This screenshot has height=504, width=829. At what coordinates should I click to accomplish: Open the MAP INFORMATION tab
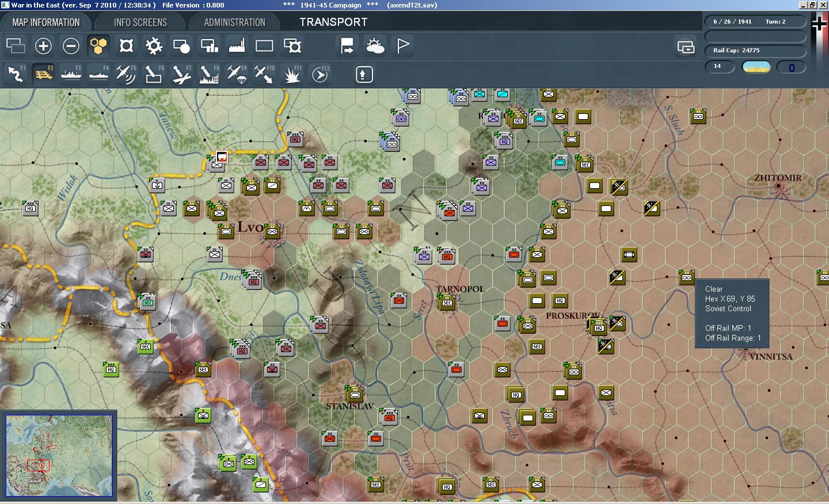[46, 22]
